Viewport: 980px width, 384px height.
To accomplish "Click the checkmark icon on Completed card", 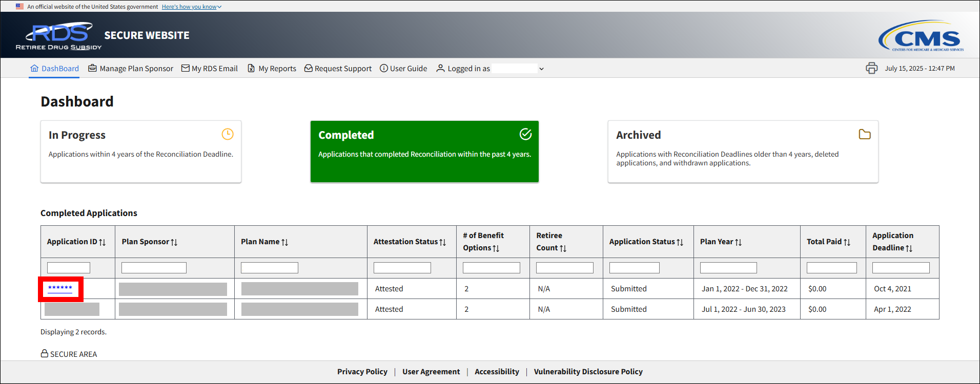I will (525, 134).
